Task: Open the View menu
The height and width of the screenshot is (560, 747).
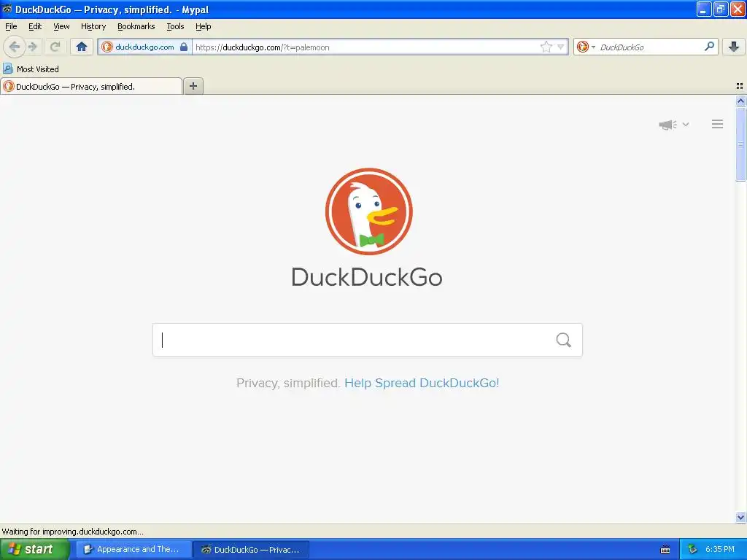Action: [61, 26]
